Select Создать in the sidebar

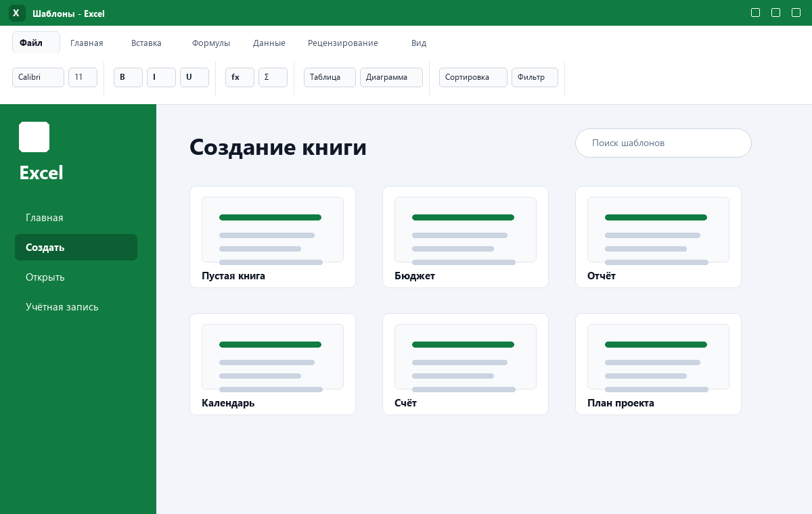pyautogui.click(x=76, y=248)
